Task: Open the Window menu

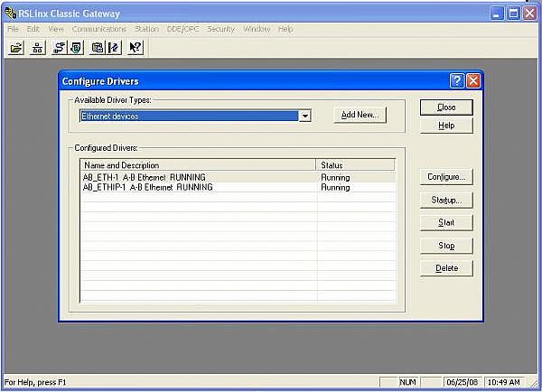Action: 257,29
